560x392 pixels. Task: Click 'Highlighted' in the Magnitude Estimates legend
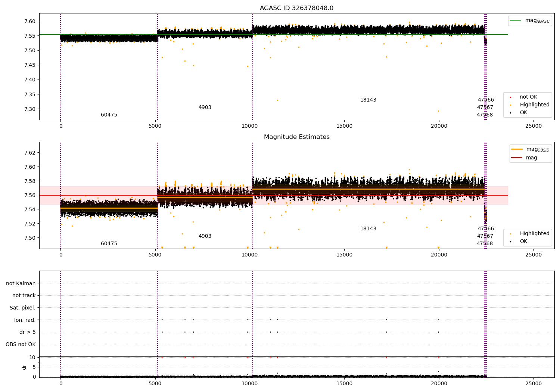(535, 234)
